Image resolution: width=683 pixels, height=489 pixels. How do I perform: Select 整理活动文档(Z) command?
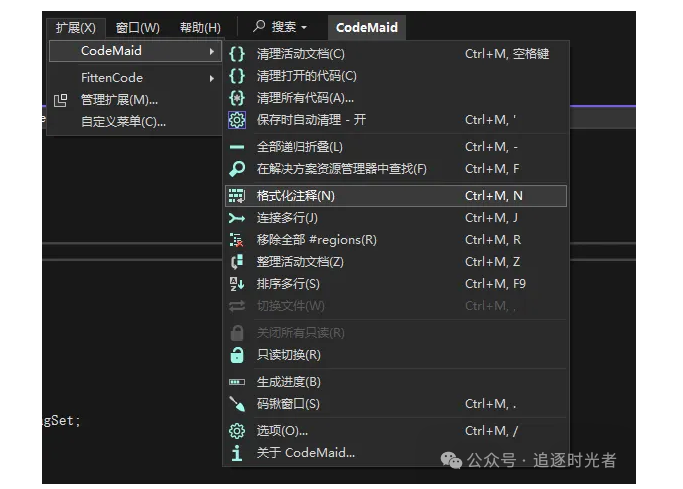(x=396, y=262)
